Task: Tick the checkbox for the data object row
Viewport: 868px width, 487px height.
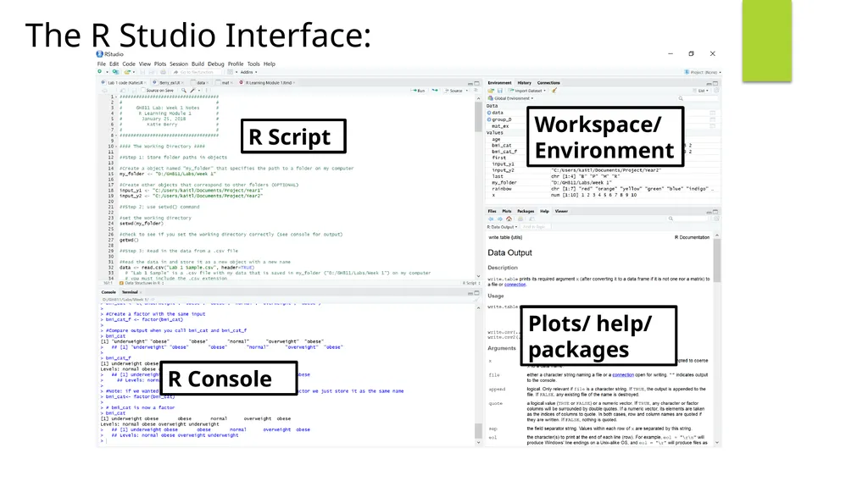Action: pos(712,113)
